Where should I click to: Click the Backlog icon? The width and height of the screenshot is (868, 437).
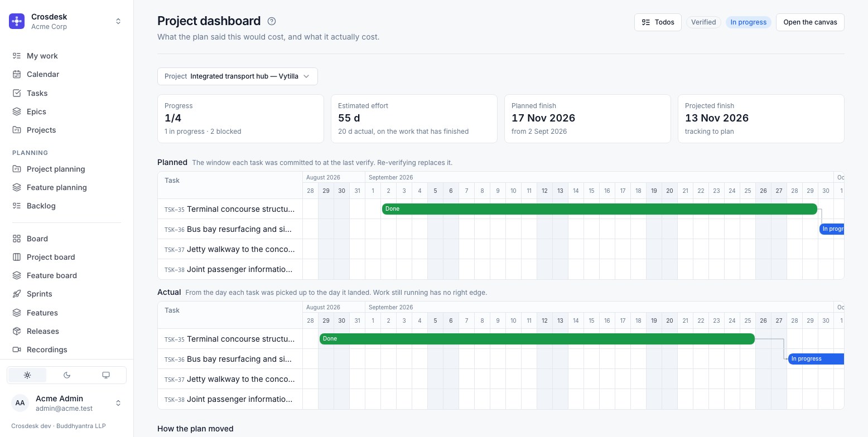point(17,206)
